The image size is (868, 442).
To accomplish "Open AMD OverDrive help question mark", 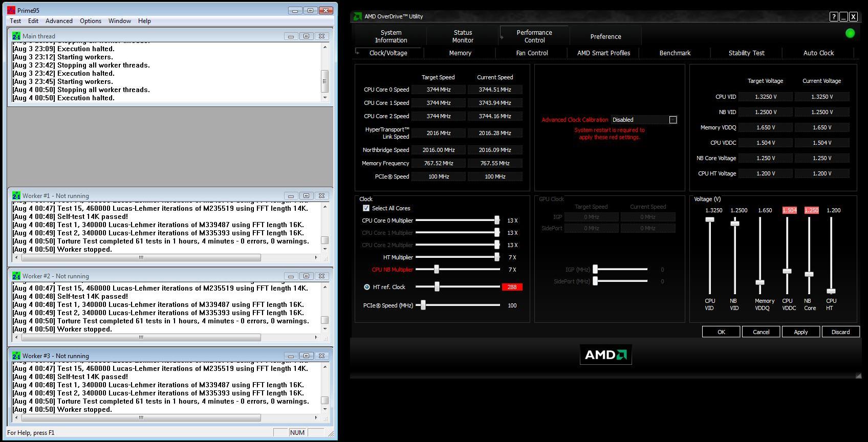I will pos(834,16).
